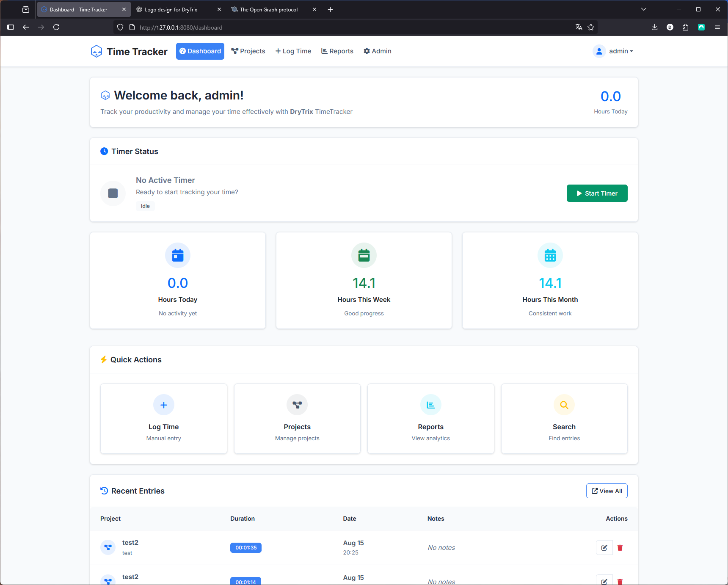Click the Start Timer button
The width and height of the screenshot is (728, 585).
[x=597, y=193]
